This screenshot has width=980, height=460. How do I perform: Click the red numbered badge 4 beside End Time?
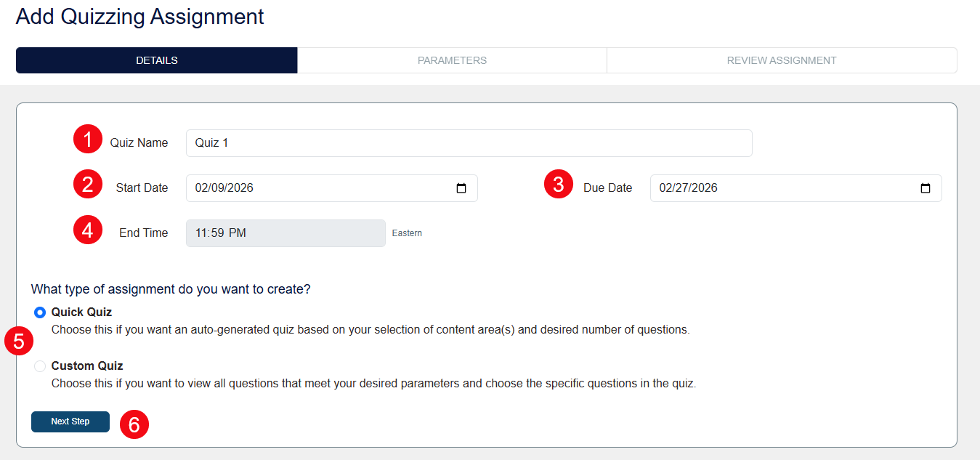[x=87, y=229]
